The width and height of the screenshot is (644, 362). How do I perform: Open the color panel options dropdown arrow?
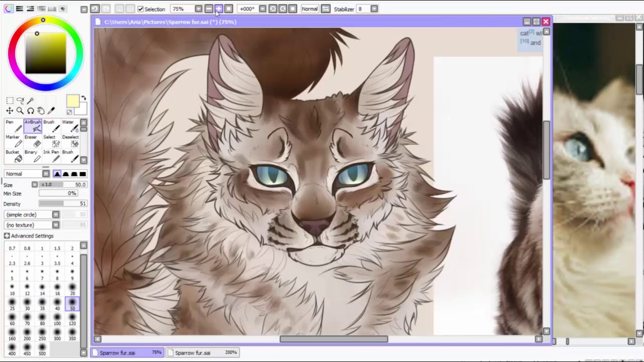click(84, 9)
